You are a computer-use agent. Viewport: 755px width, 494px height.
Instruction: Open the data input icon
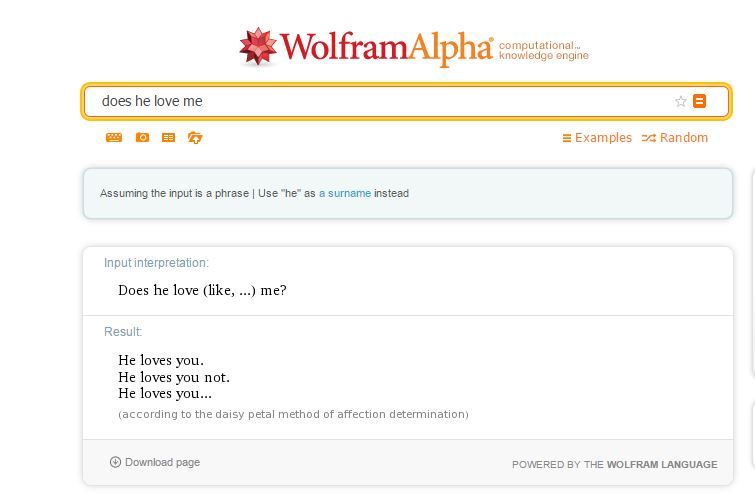click(169, 137)
